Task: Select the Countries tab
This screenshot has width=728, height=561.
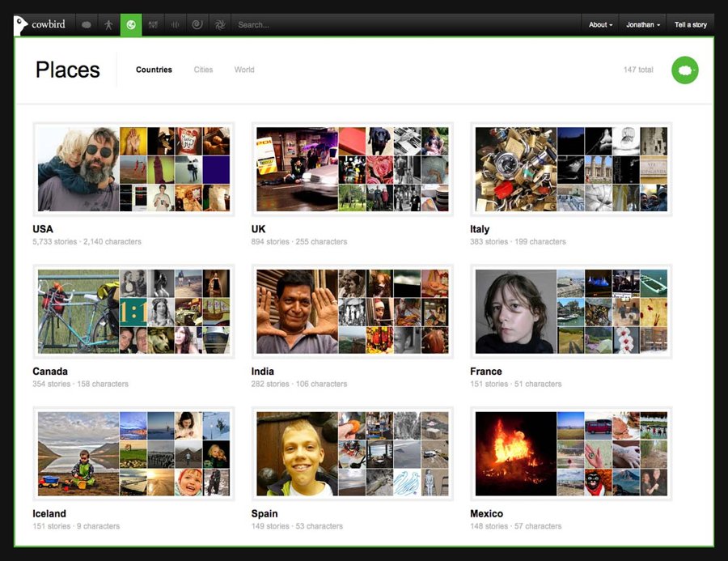Action: point(154,70)
